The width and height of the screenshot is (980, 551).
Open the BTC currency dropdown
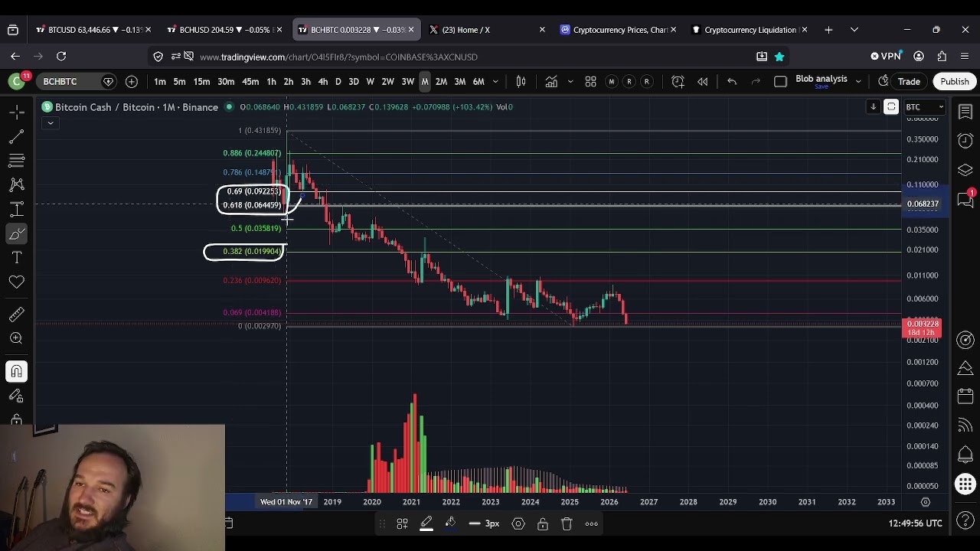(x=925, y=107)
